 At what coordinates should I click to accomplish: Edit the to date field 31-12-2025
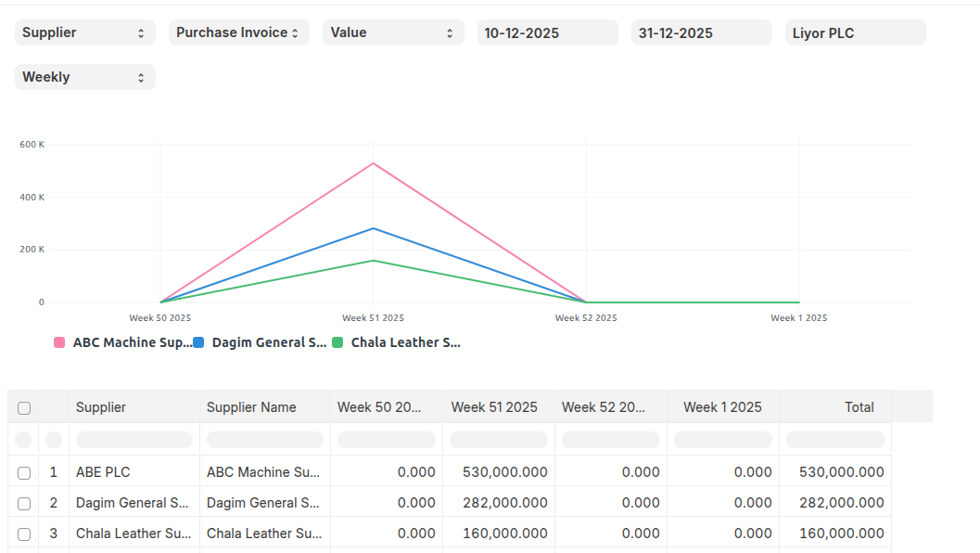coord(701,32)
